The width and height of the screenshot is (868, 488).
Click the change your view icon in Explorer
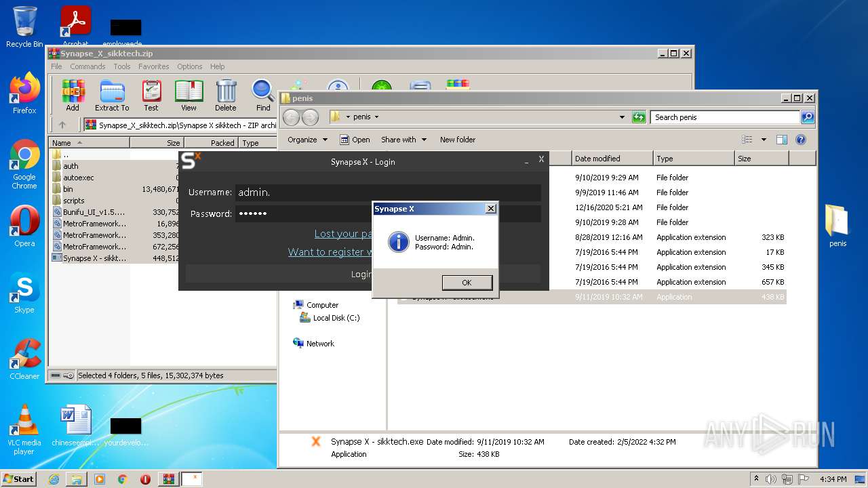point(747,140)
